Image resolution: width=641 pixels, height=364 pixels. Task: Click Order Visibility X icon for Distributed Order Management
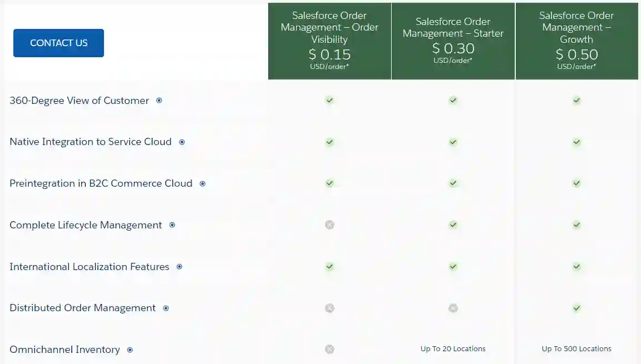pos(329,308)
